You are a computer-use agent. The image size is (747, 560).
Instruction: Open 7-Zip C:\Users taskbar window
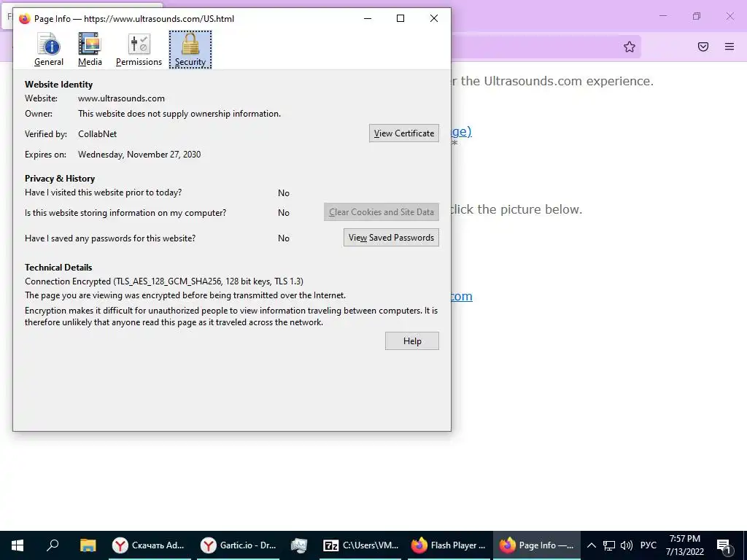(361, 545)
